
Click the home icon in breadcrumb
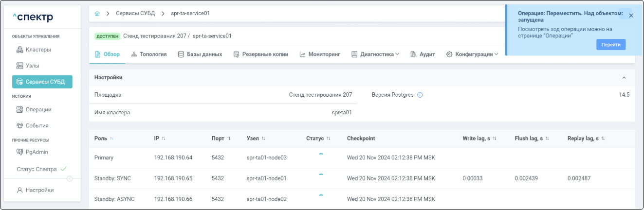(97, 14)
